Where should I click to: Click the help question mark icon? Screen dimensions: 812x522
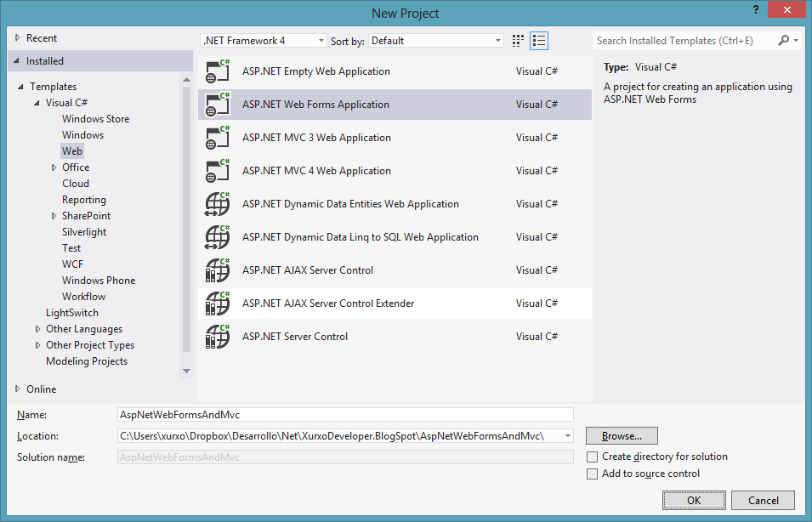pyautogui.click(x=756, y=11)
